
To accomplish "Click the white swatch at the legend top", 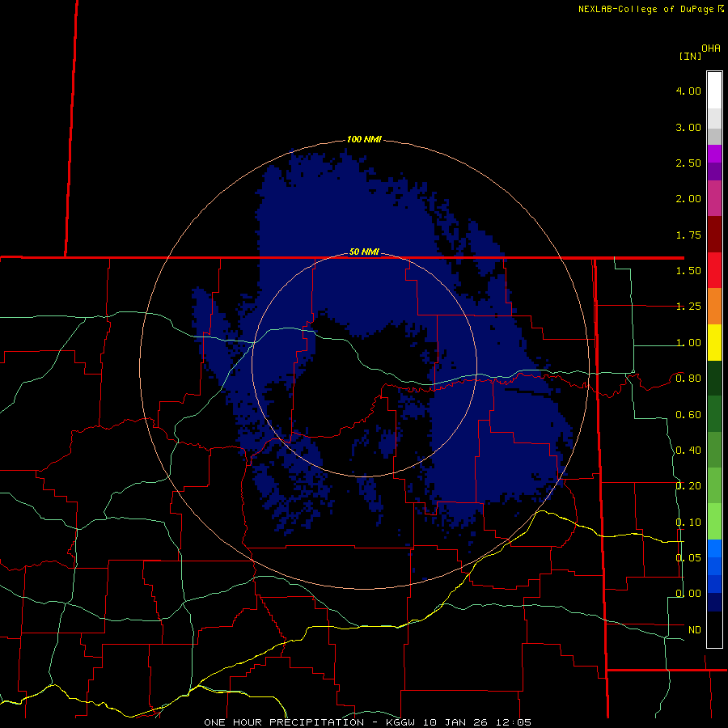I will tap(714, 90).
